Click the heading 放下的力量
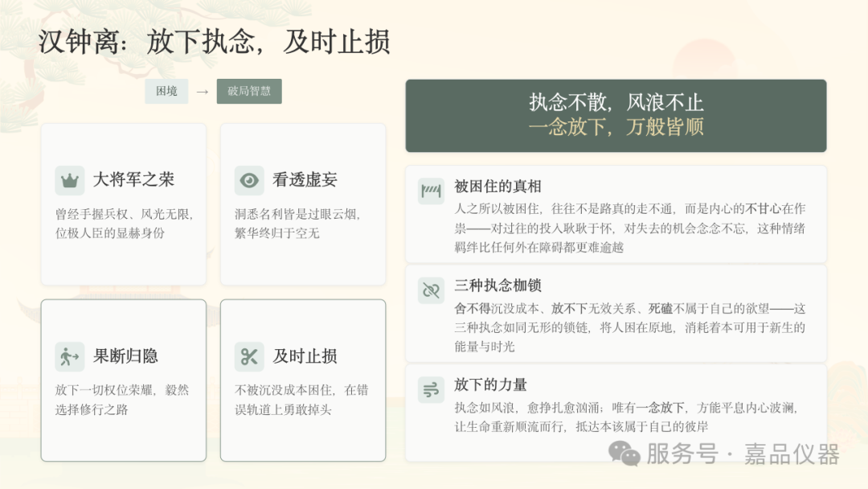Viewport: 868px width, 489px height. [x=490, y=384]
